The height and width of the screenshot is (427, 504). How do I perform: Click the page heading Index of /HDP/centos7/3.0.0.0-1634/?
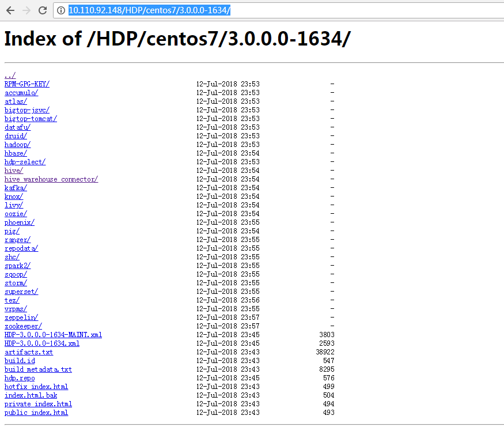177,39
